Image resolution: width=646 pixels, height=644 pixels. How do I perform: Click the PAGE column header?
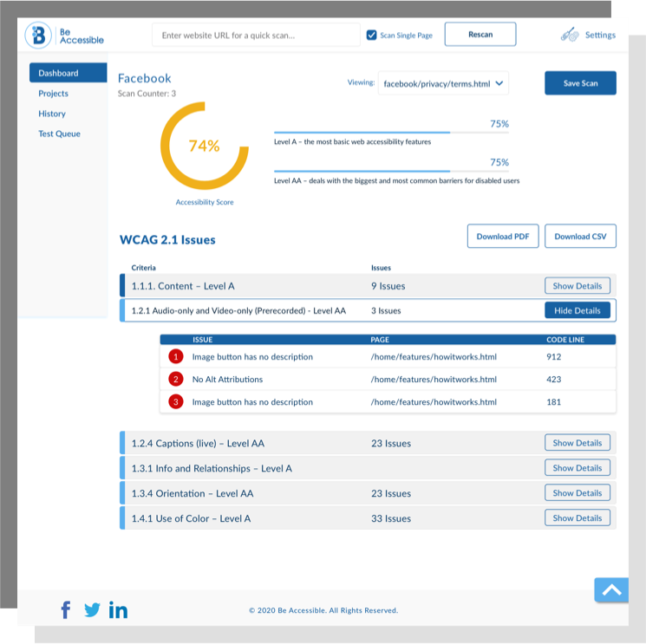[x=380, y=340]
